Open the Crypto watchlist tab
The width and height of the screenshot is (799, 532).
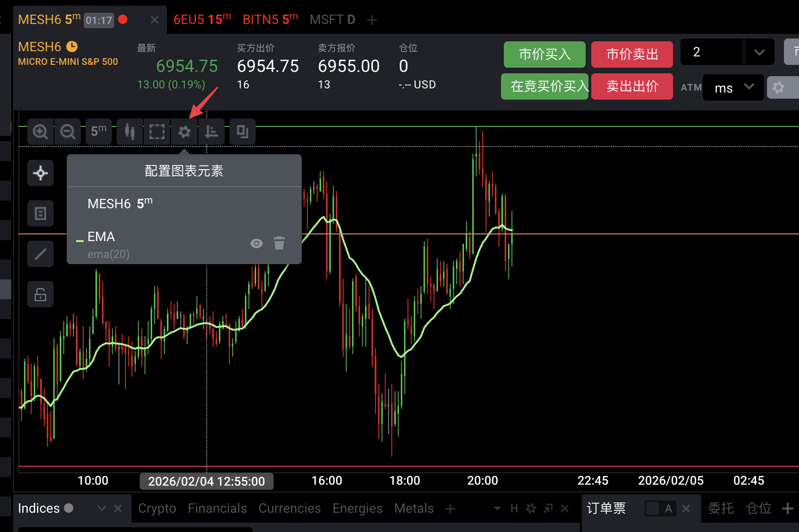157,508
